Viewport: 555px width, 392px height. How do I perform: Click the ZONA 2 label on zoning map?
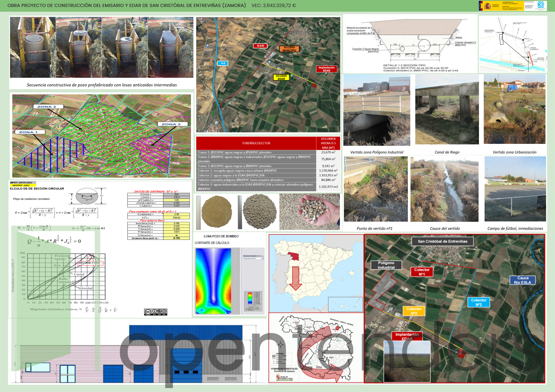tap(48, 107)
